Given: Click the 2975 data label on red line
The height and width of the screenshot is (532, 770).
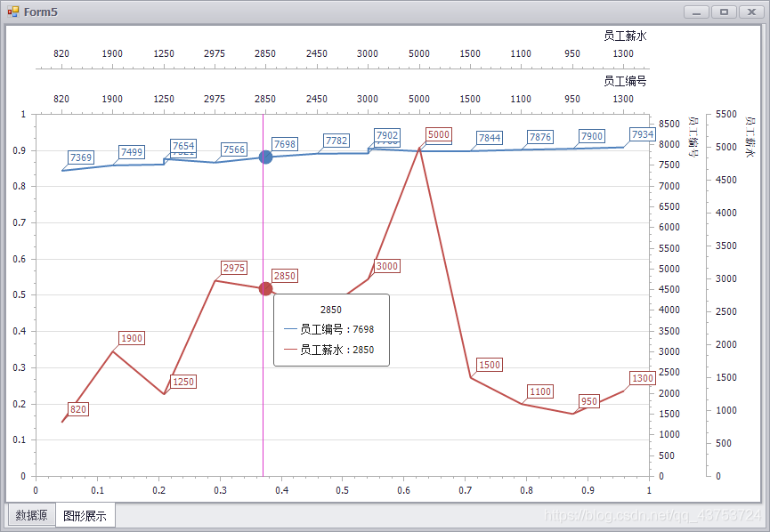Looking at the screenshot, I should tap(234, 268).
